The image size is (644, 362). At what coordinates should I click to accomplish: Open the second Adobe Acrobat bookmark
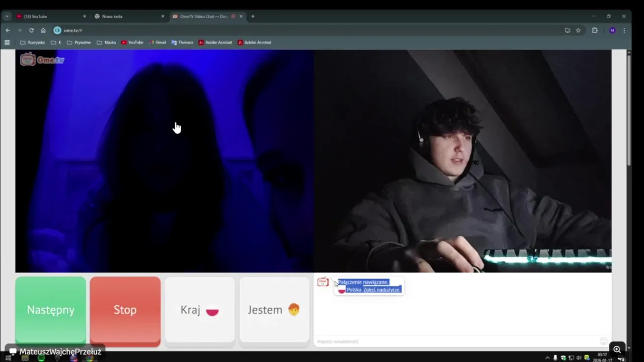[255, 42]
